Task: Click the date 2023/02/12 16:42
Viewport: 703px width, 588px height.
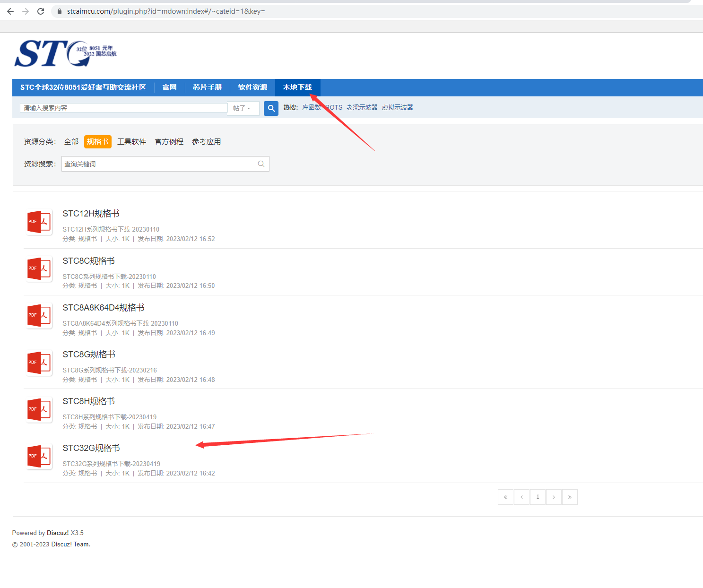Action: [x=191, y=473]
